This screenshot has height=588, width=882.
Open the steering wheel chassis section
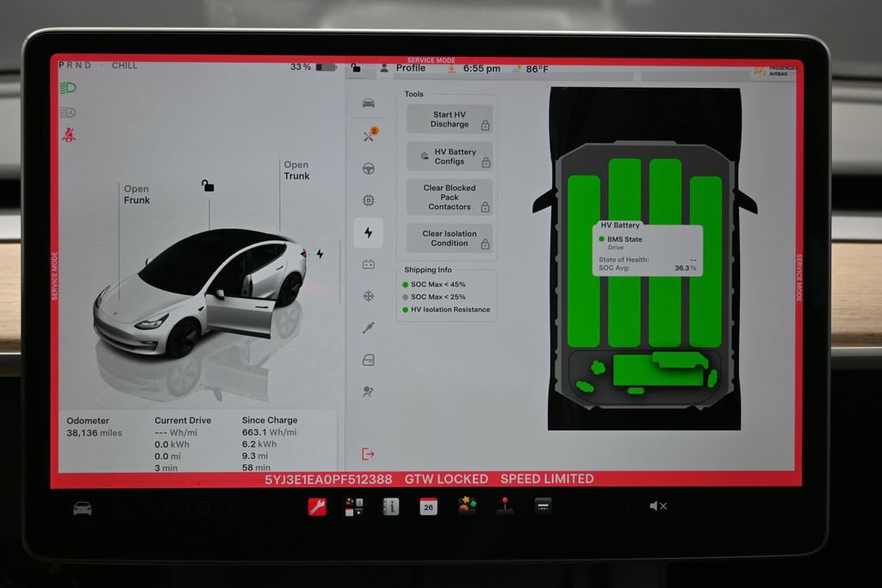369,169
